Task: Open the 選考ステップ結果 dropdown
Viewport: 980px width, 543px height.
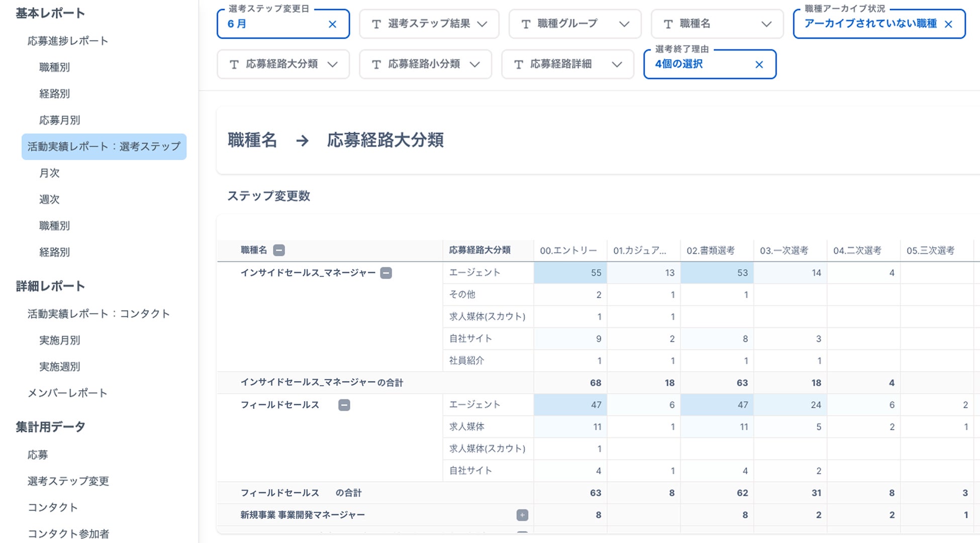Action: coord(429,24)
